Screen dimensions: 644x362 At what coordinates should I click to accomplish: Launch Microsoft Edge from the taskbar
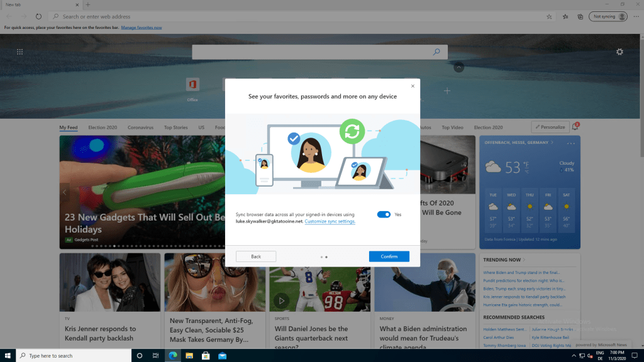(172, 355)
